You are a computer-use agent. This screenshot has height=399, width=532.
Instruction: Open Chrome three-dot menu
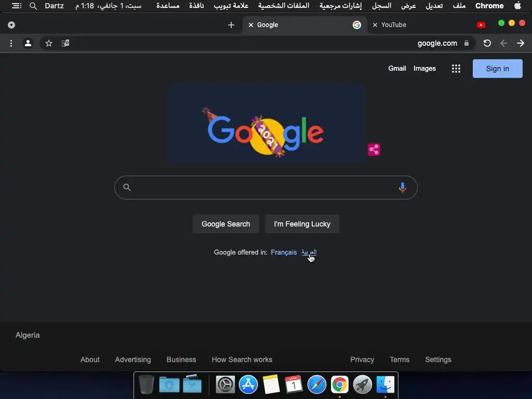coord(11,43)
